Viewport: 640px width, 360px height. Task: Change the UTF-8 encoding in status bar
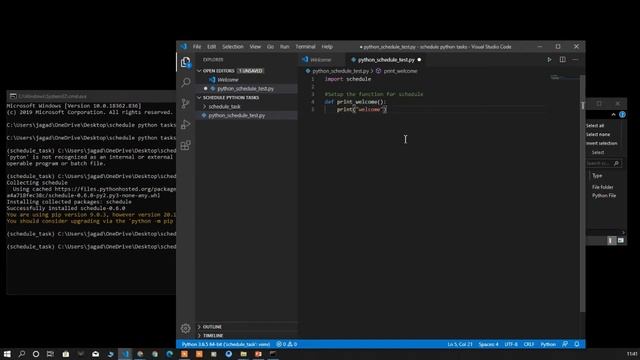511,344
